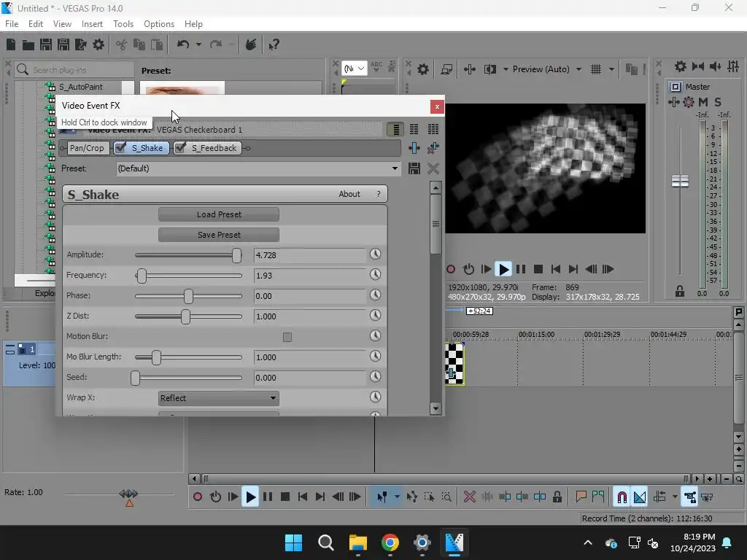The image size is (747, 560).
Task: Click the Go to End button in bottom transport
Action: (320, 497)
